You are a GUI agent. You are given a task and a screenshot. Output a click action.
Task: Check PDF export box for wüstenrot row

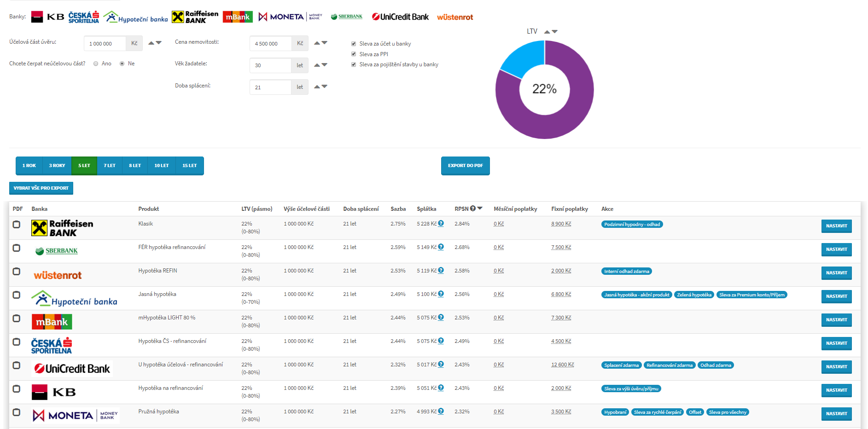click(x=17, y=272)
